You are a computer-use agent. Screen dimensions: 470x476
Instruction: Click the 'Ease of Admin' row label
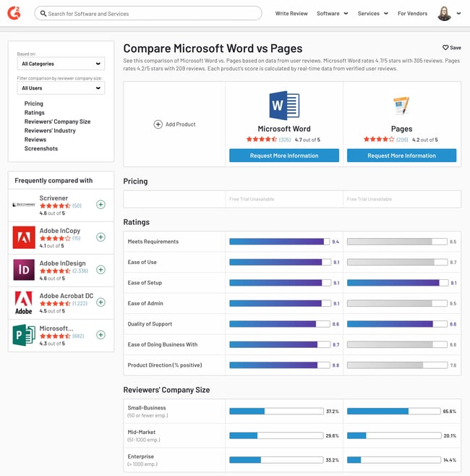tap(145, 303)
